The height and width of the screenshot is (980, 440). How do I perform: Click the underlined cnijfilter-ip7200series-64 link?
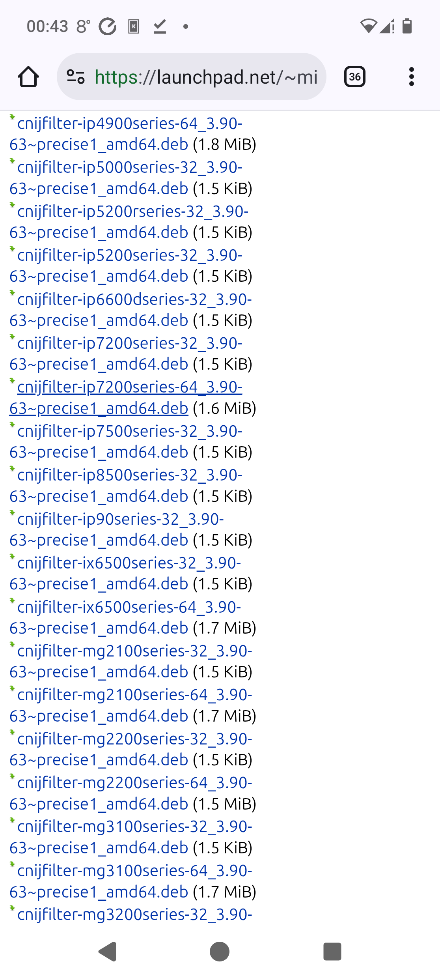pos(129,387)
